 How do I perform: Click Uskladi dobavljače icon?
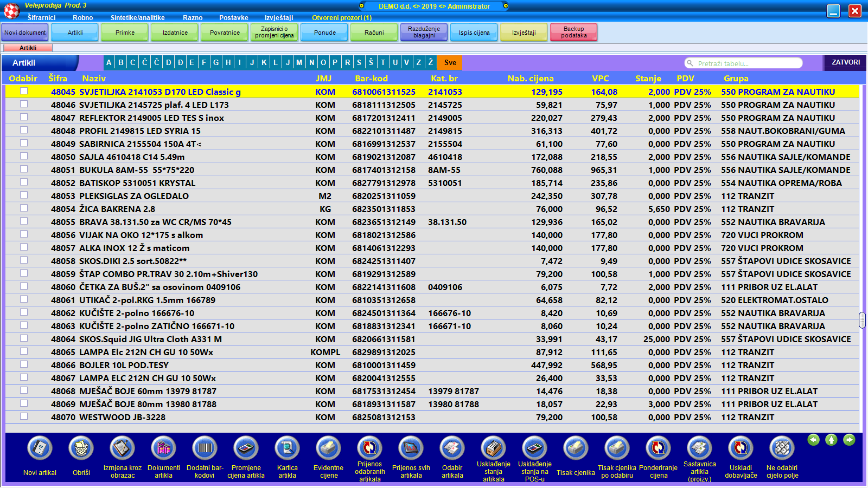741,448
